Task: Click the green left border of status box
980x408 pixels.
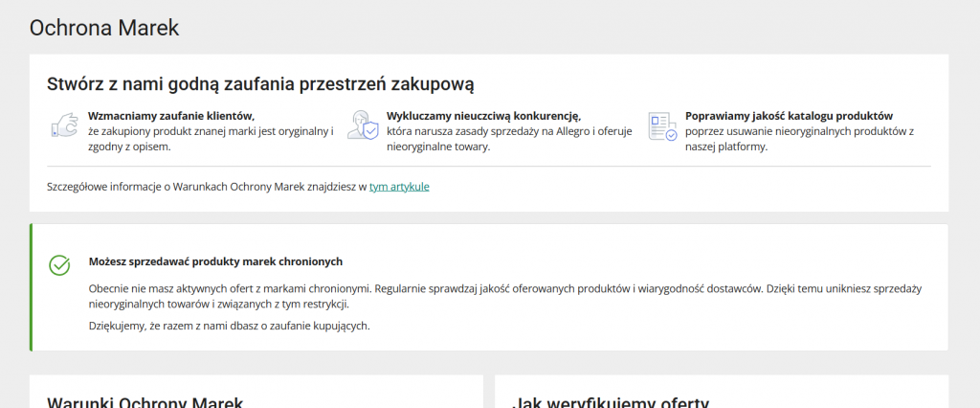Action: pyautogui.click(x=32, y=287)
